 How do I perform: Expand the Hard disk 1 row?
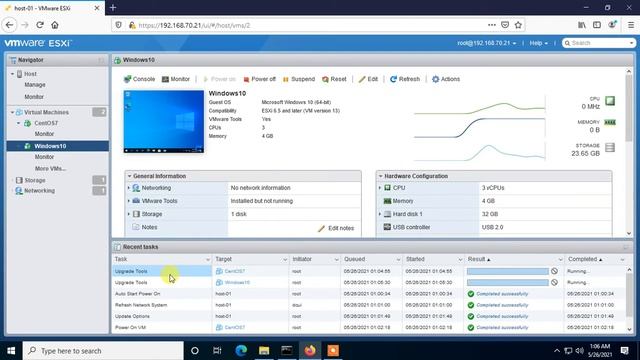(380, 214)
